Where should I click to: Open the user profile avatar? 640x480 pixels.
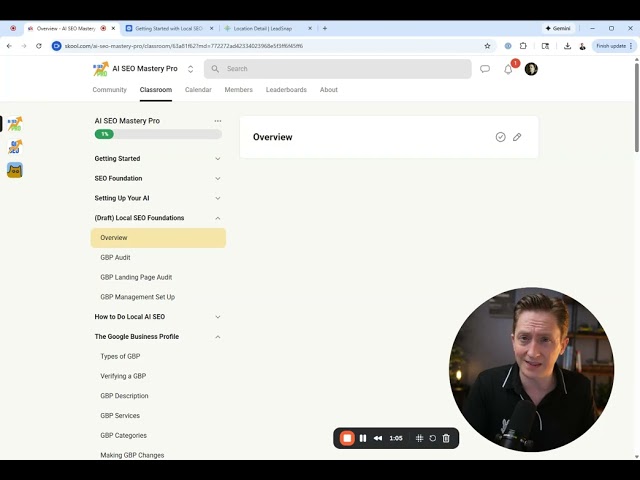tap(531, 69)
